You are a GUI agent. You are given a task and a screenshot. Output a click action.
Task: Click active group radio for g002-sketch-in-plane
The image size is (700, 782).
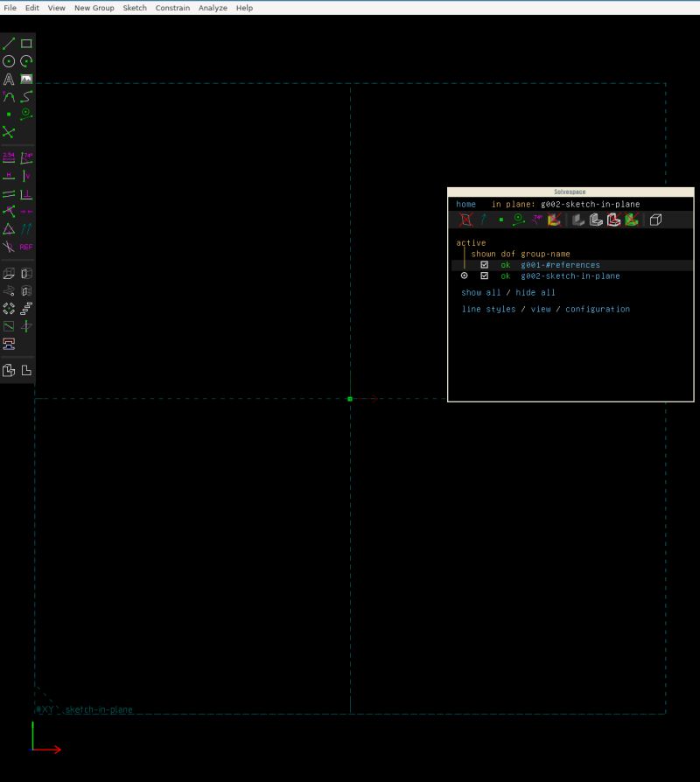(464, 276)
